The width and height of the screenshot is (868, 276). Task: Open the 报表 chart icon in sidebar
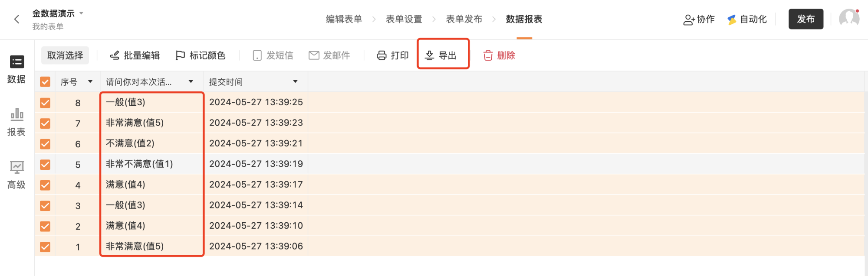[17, 114]
